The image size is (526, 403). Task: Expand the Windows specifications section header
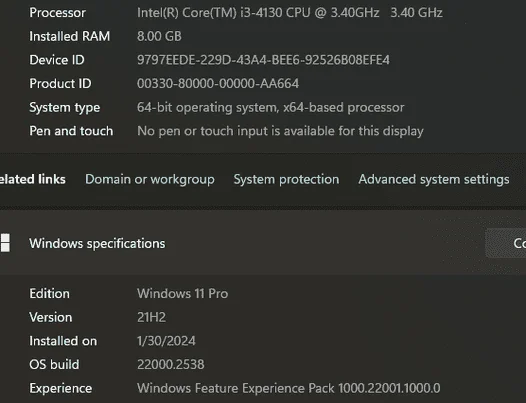[263, 243]
